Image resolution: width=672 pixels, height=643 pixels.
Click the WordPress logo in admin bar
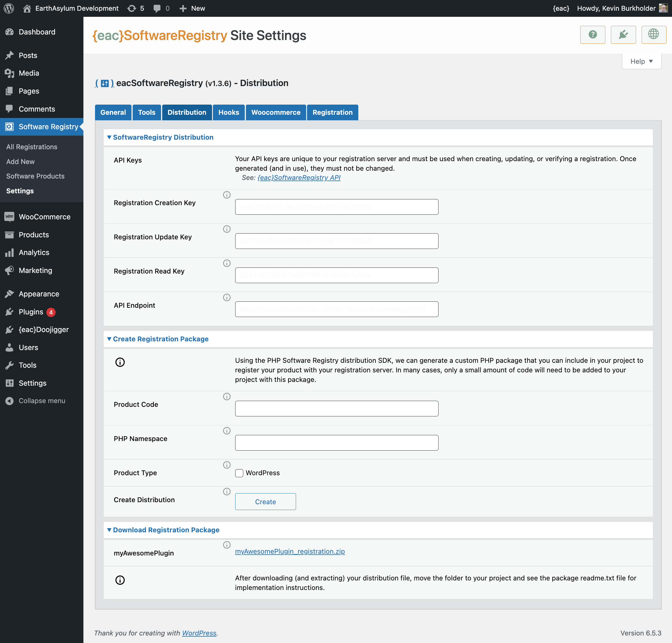[x=9, y=8]
